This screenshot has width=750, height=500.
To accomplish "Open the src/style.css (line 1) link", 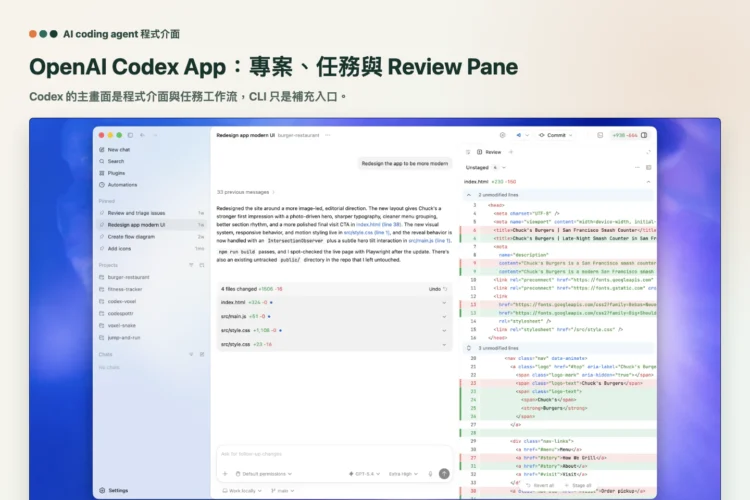I will point(367,233).
